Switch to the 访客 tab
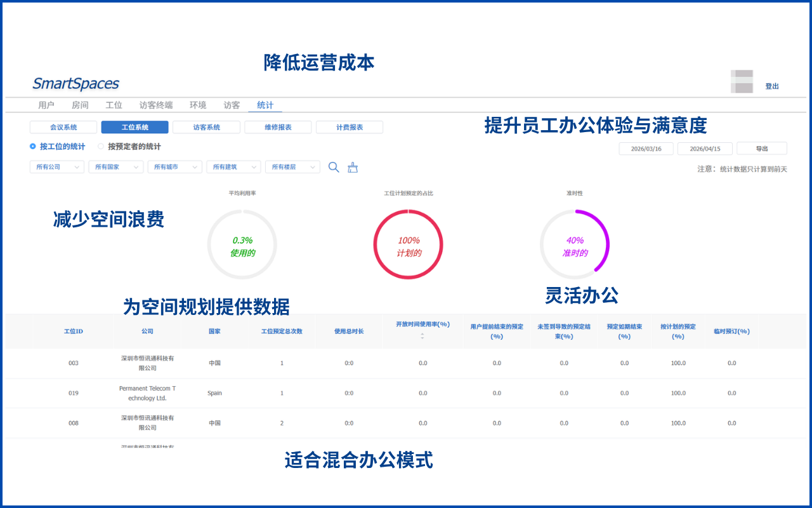Viewport: 812px width, 508px height. (232, 105)
